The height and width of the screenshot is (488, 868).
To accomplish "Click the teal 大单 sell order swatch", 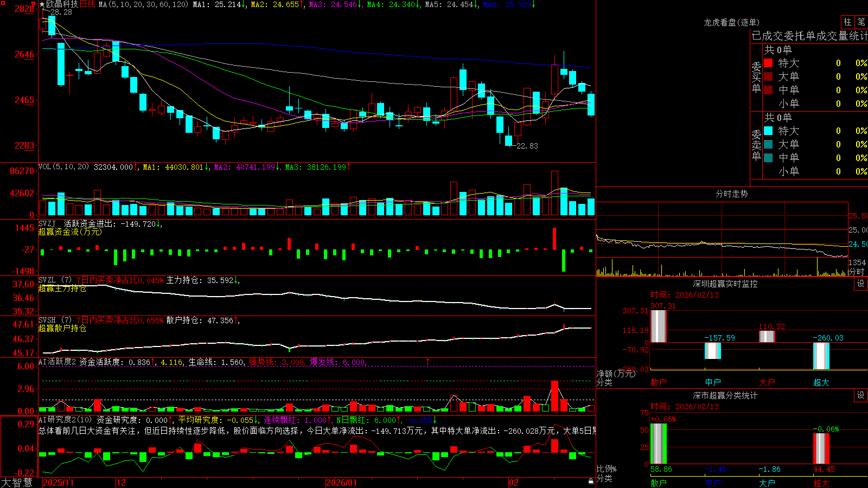I will click(768, 144).
